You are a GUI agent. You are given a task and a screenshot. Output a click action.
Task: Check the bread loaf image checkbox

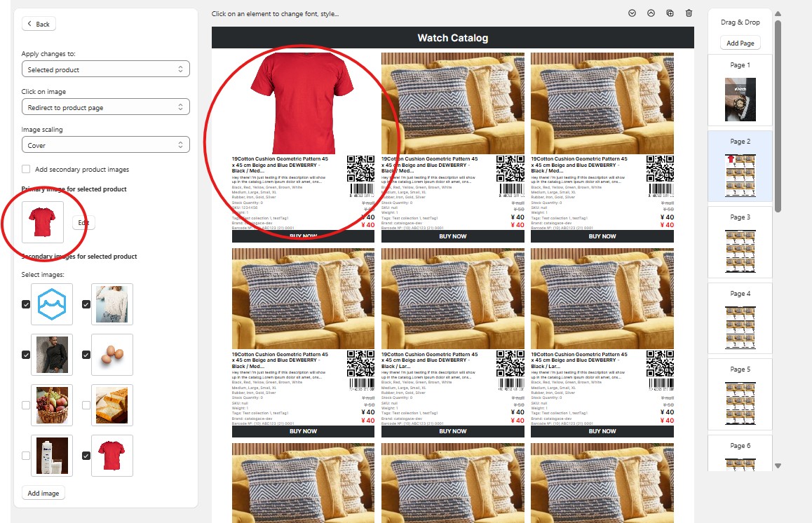coord(86,405)
